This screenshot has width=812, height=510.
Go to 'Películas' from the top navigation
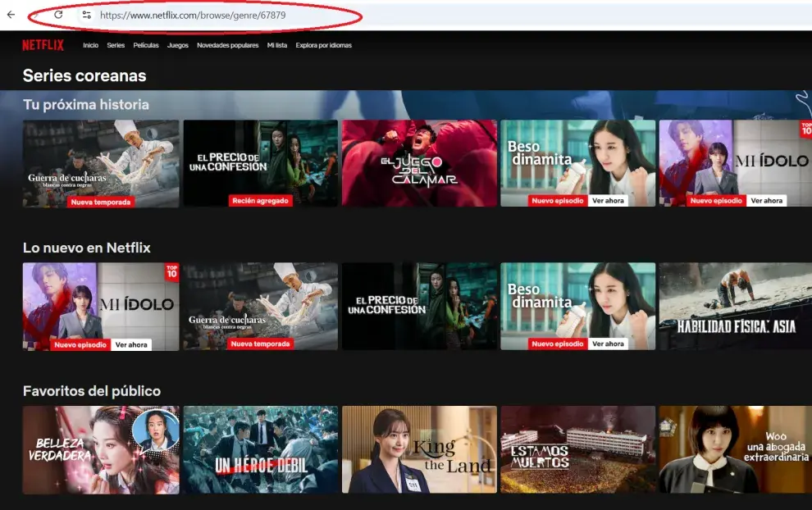pos(145,45)
